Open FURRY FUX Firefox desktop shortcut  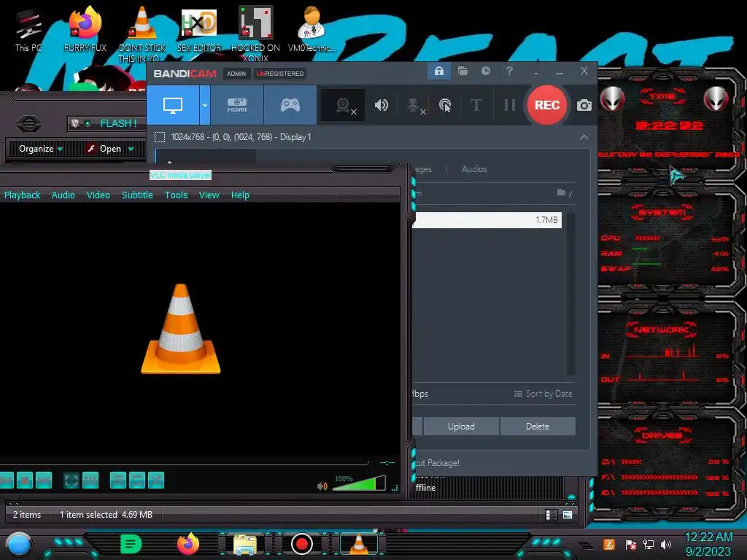pyautogui.click(x=85, y=29)
